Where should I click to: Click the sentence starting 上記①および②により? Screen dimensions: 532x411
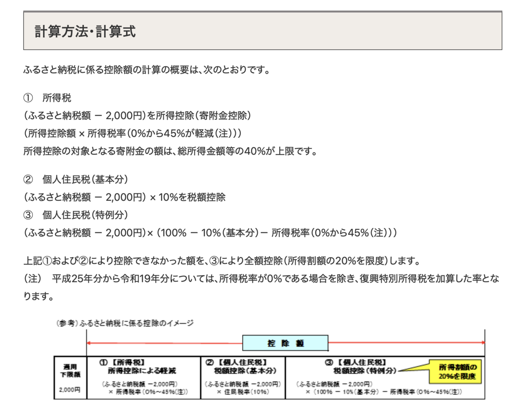pyautogui.click(x=222, y=260)
